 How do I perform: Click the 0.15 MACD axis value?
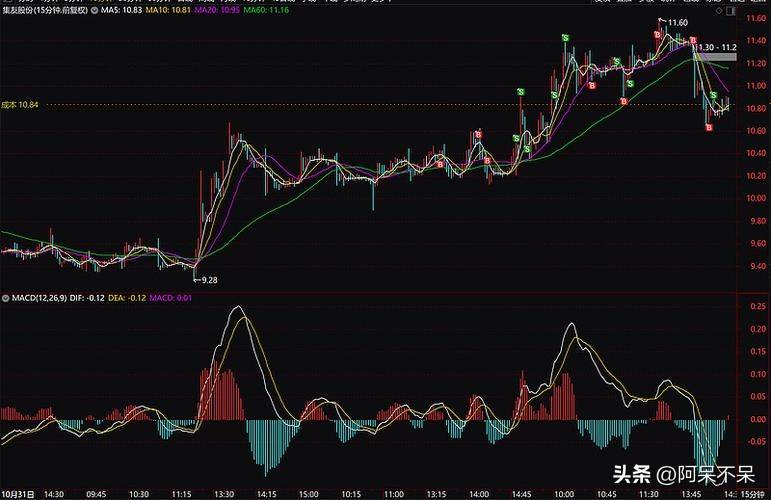(x=758, y=352)
